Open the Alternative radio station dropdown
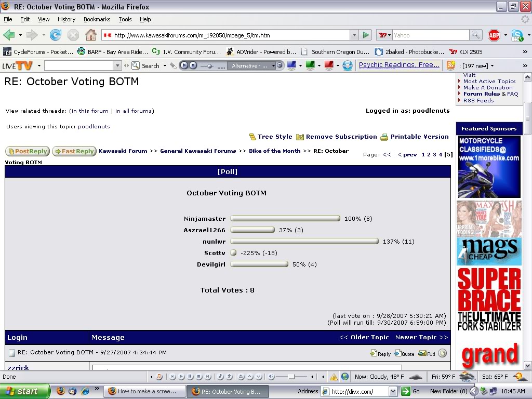Image resolution: width=532 pixels, height=399 pixels. coord(252,65)
